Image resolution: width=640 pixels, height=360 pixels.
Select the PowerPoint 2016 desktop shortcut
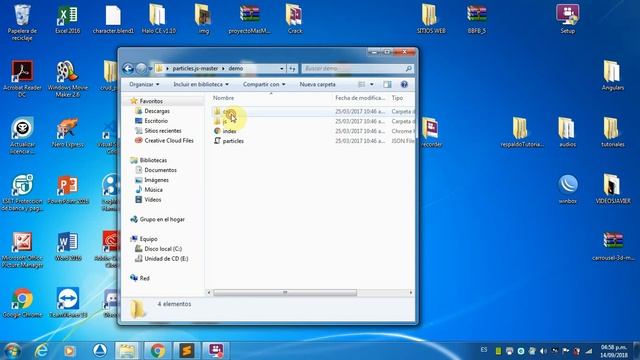pos(68,190)
